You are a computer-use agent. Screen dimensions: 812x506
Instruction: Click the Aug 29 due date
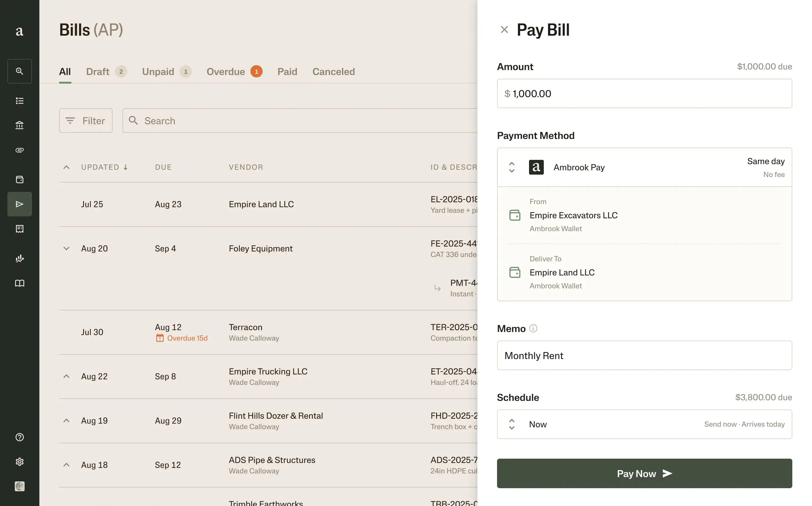(x=168, y=421)
